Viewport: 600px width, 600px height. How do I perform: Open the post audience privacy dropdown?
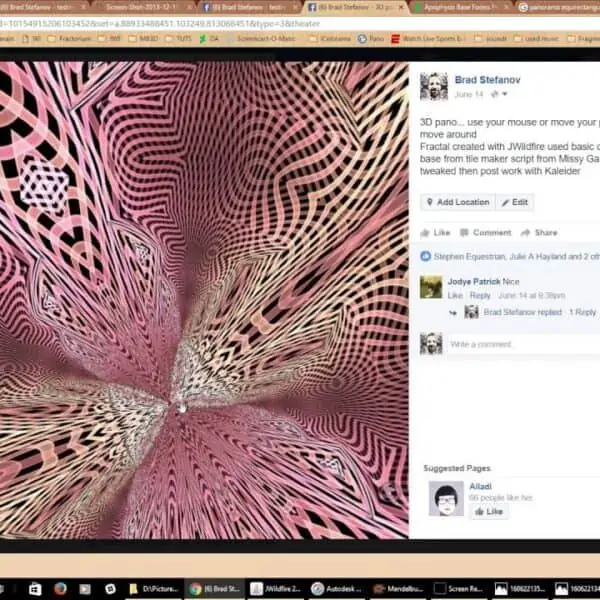pos(499,94)
